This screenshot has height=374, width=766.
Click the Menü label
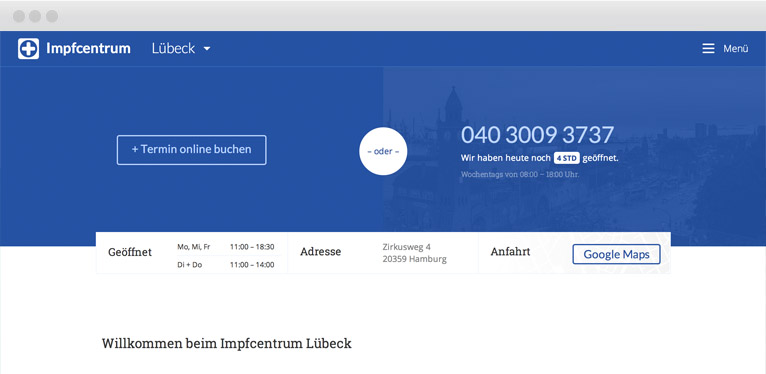pos(736,49)
